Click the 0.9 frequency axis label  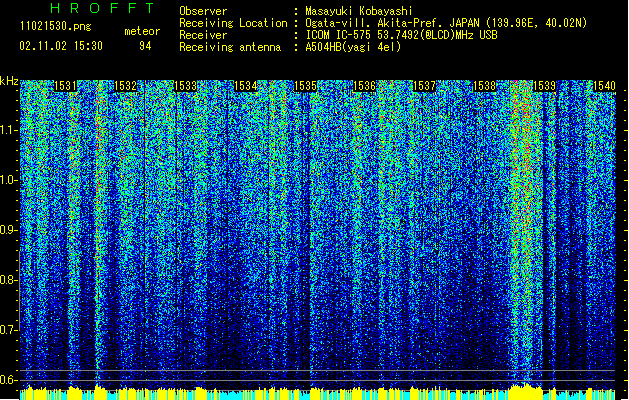(x=8, y=230)
